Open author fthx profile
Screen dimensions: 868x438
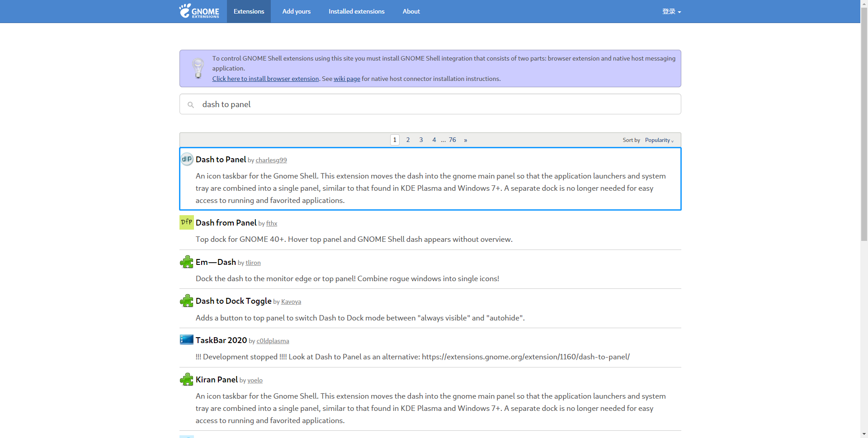(x=272, y=223)
